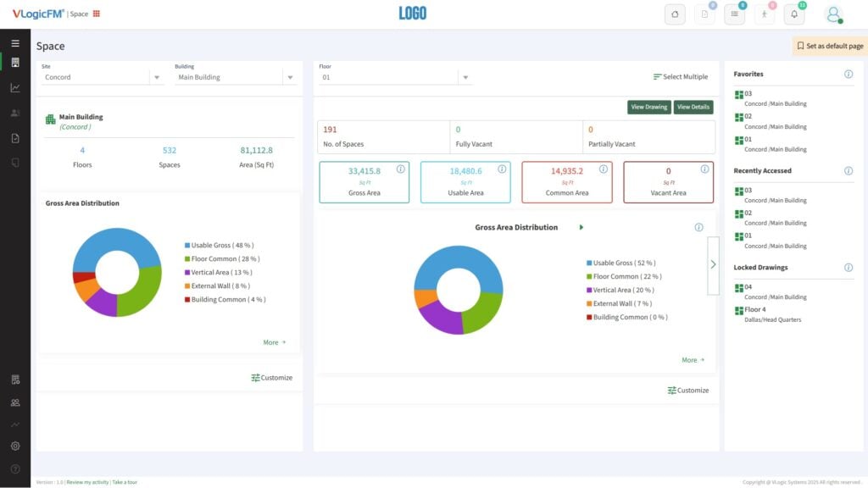The image size is (868, 488).
Task: Open the Site dropdown showing Concord
Action: tap(102, 76)
